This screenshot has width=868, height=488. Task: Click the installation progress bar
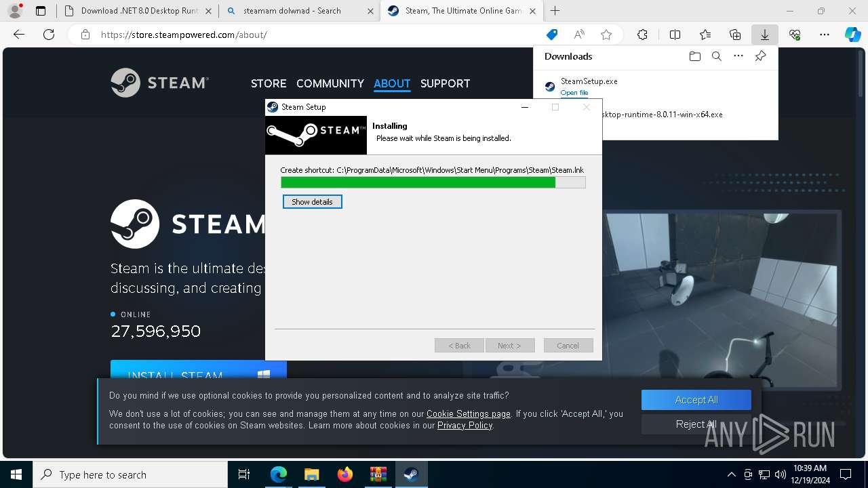(x=433, y=182)
